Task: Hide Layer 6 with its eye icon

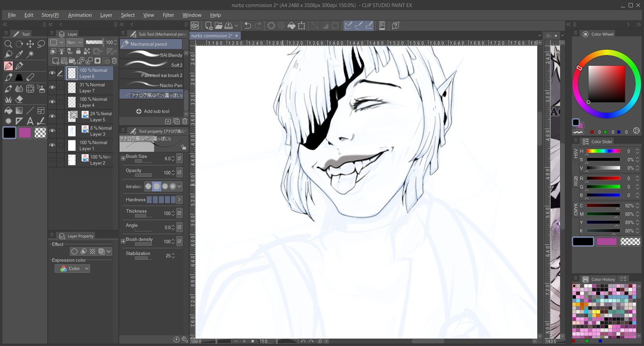Action: click(x=53, y=73)
